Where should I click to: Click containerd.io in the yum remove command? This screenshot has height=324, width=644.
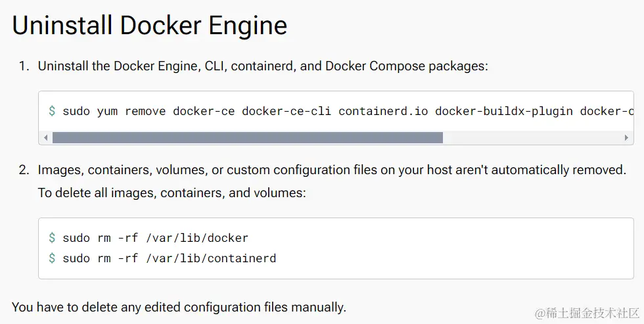coord(383,111)
